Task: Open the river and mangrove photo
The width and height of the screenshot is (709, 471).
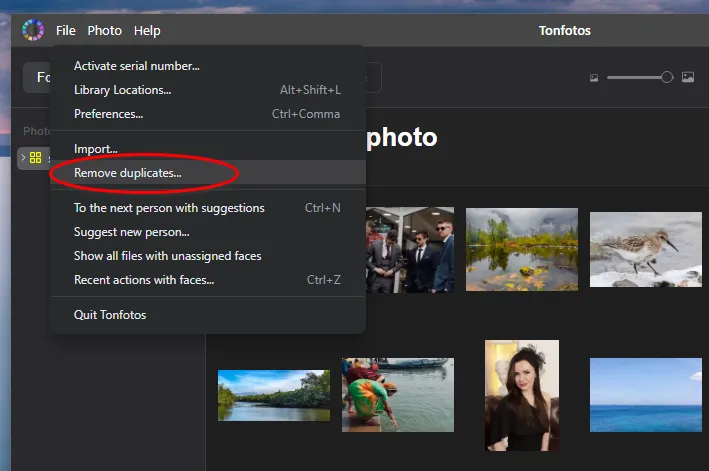Action: pyautogui.click(x=274, y=396)
